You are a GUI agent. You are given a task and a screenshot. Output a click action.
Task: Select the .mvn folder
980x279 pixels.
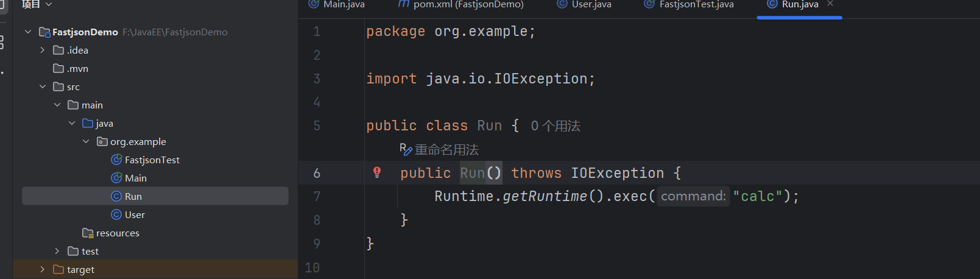77,68
